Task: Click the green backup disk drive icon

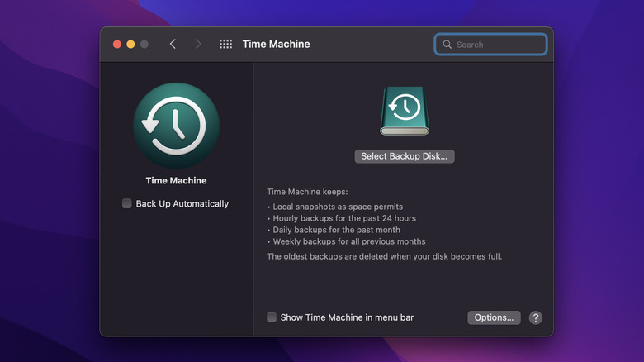Action: [x=405, y=111]
